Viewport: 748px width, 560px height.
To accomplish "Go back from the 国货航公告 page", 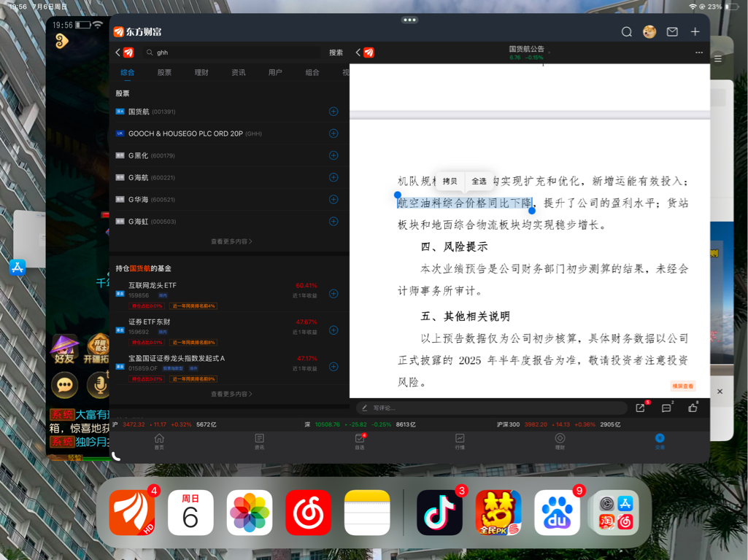I will [x=358, y=52].
